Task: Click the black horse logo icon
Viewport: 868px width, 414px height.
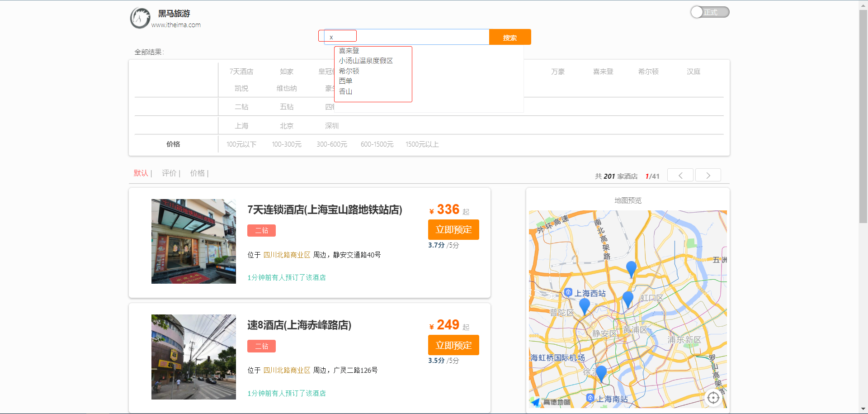Action: [140, 18]
